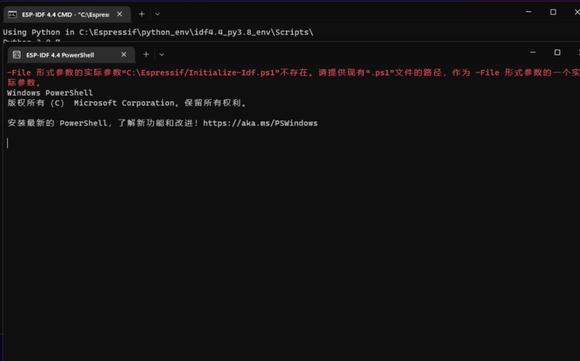Click the PowerShell tab icon
580x361 pixels.
(17, 55)
